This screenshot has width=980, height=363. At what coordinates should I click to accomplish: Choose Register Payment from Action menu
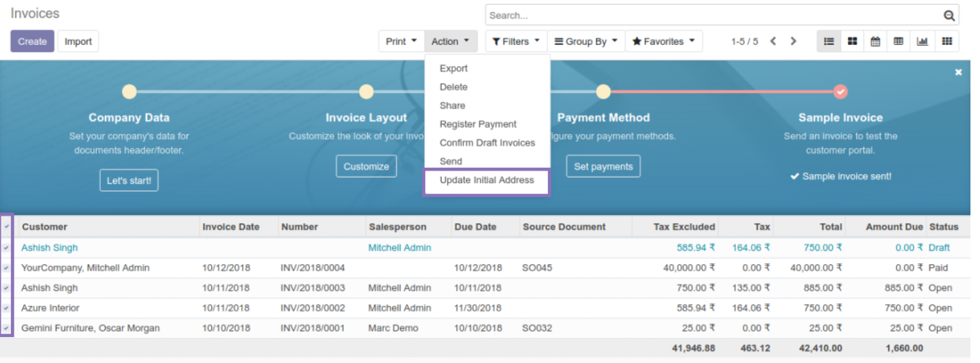coord(478,124)
